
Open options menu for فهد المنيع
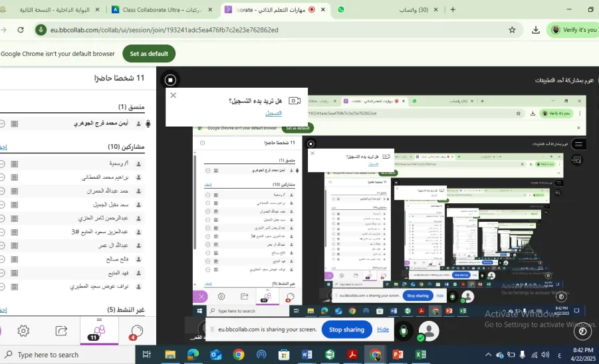pyautogui.click(x=2, y=273)
